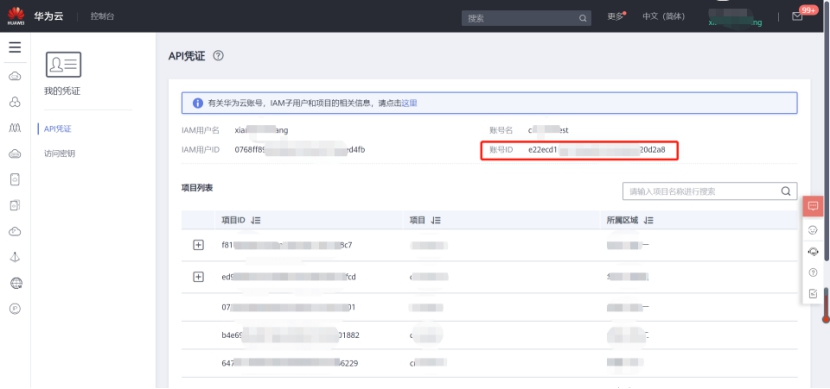This screenshot has width=830, height=389.
Task: Click the 账号ID value e22ecd1
Action: pyautogui.click(x=597, y=150)
